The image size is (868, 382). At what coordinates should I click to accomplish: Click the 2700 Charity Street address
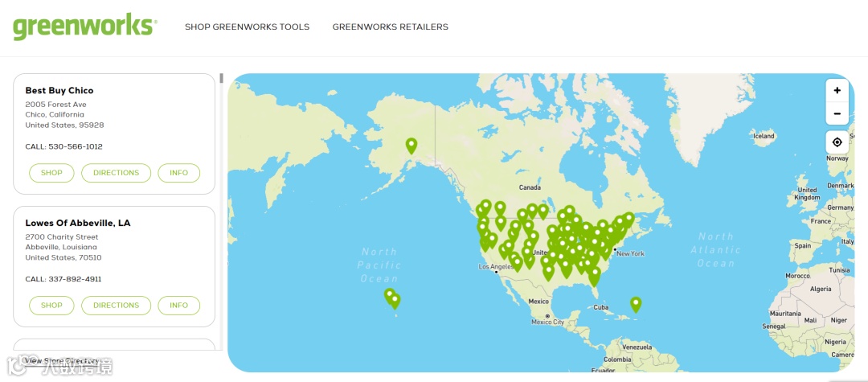click(61, 237)
